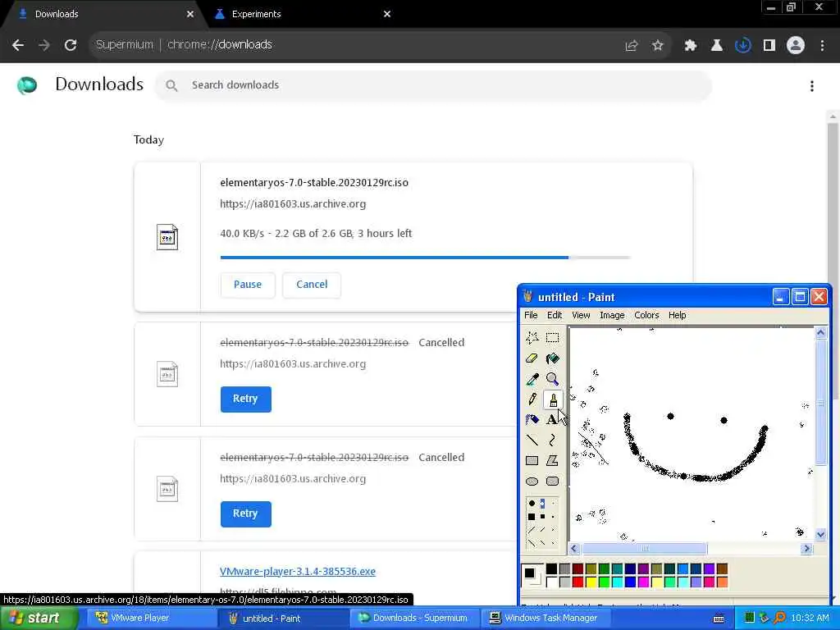Open the Edit menu in Paint
Image resolution: width=840 pixels, height=630 pixels.
(555, 315)
